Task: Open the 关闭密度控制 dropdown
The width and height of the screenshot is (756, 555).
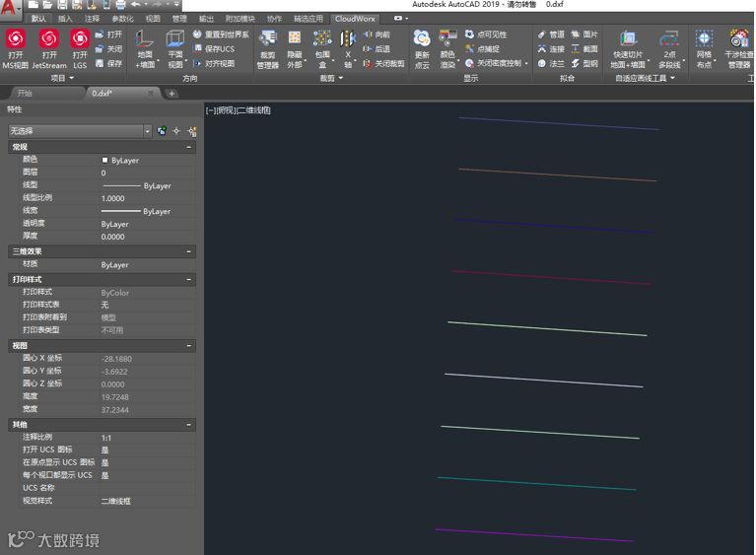Action: click(x=526, y=63)
